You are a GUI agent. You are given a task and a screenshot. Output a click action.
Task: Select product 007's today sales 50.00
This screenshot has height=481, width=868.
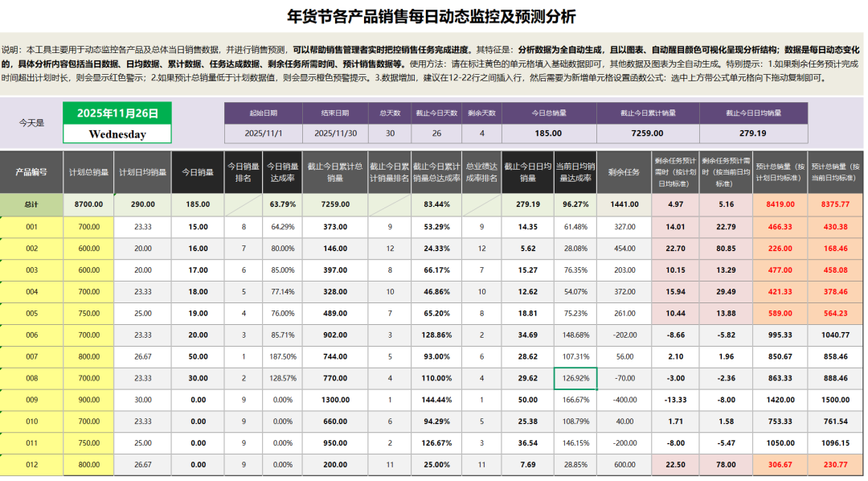pyautogui.click(x=197, y=356)
